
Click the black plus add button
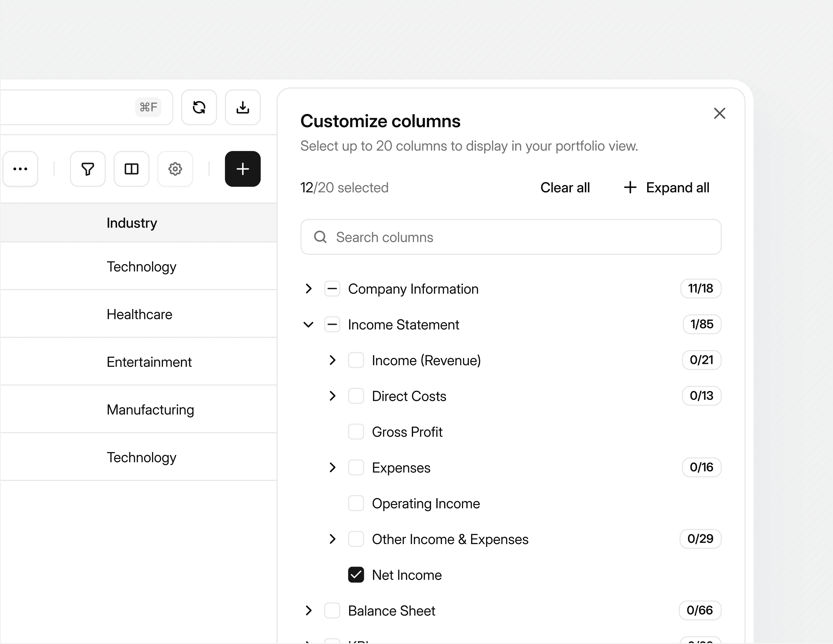[x=243, y=169]
